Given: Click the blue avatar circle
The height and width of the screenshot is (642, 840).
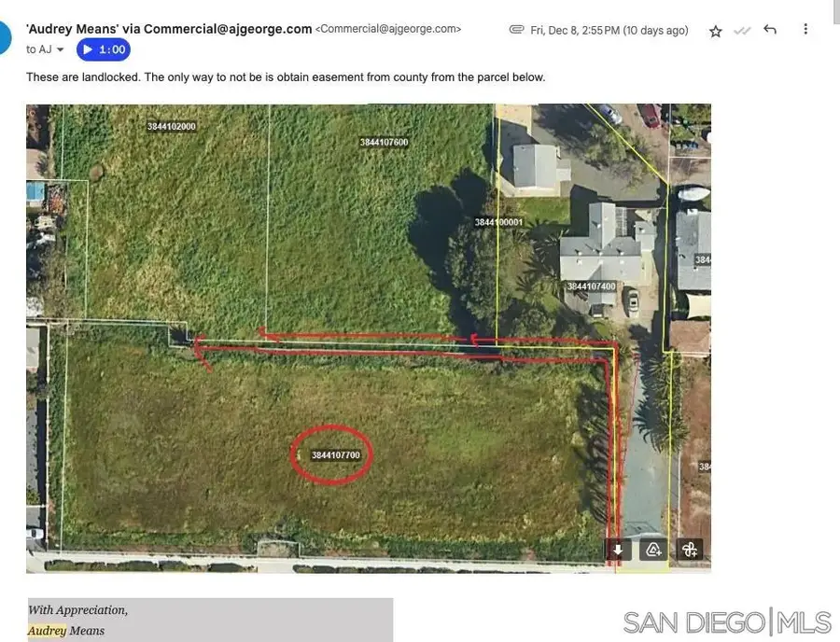Looking at the screenshot, I should (x=5, y=35).
